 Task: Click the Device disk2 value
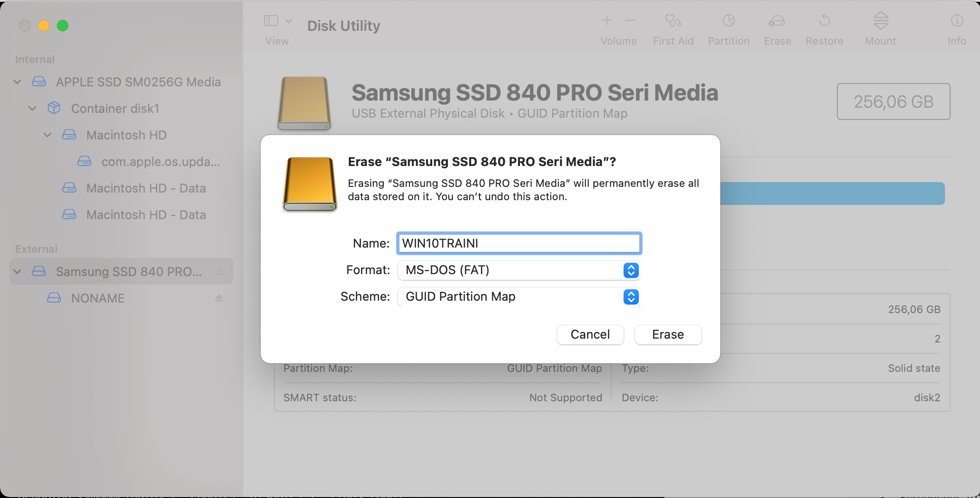(x=927, y=397)
